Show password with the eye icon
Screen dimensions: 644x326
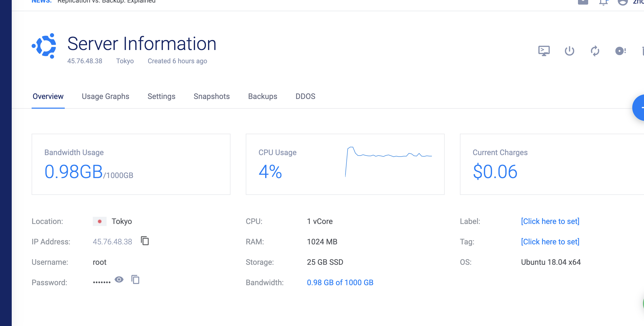(x=119, y=280)
